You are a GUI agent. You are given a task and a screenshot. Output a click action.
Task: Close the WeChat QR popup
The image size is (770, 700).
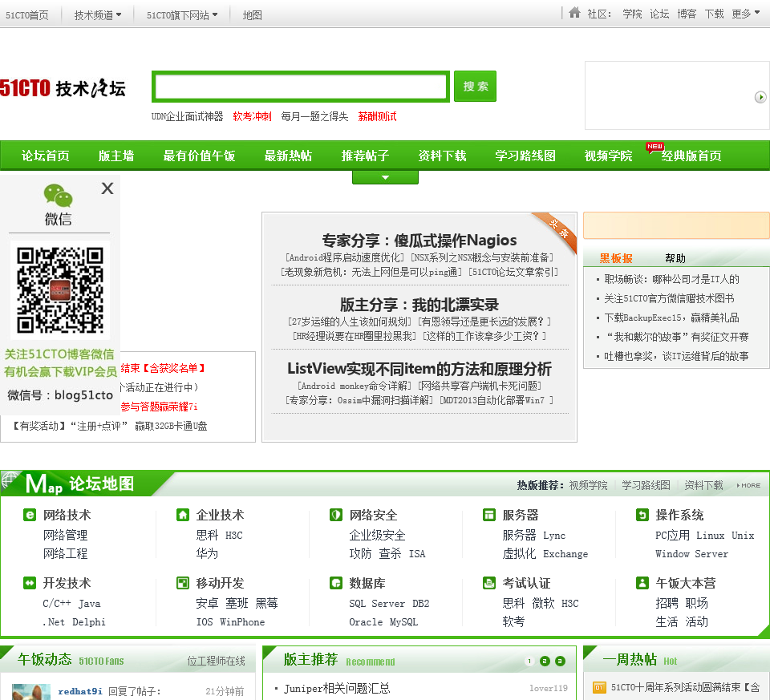pyautogui.click(x=107, y=188)
